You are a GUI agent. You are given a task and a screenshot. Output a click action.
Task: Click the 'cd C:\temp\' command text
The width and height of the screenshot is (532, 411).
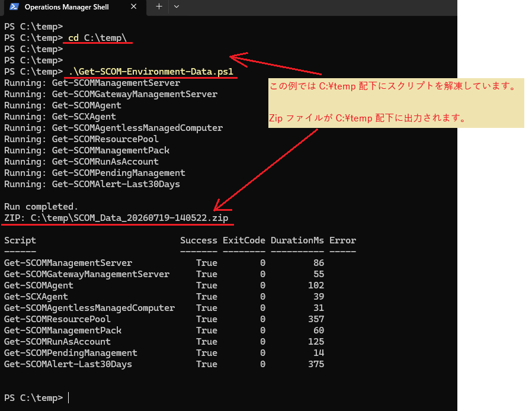tap(97, 38)
